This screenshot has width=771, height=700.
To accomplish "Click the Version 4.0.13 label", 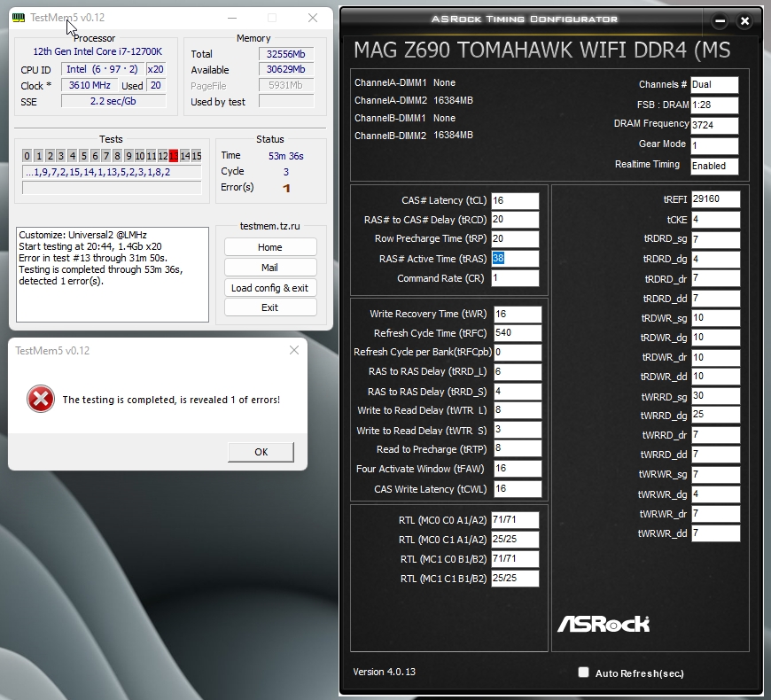I will [x=384, y=672].
